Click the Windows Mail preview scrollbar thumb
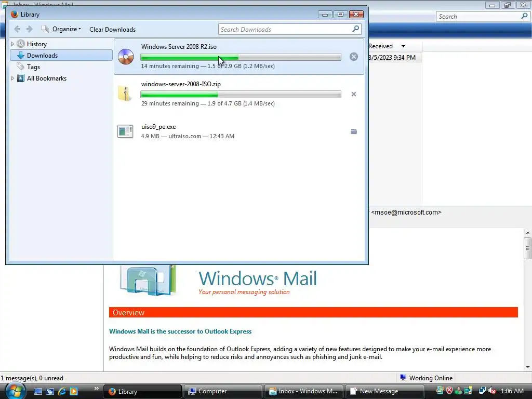 tap(527, 248)
